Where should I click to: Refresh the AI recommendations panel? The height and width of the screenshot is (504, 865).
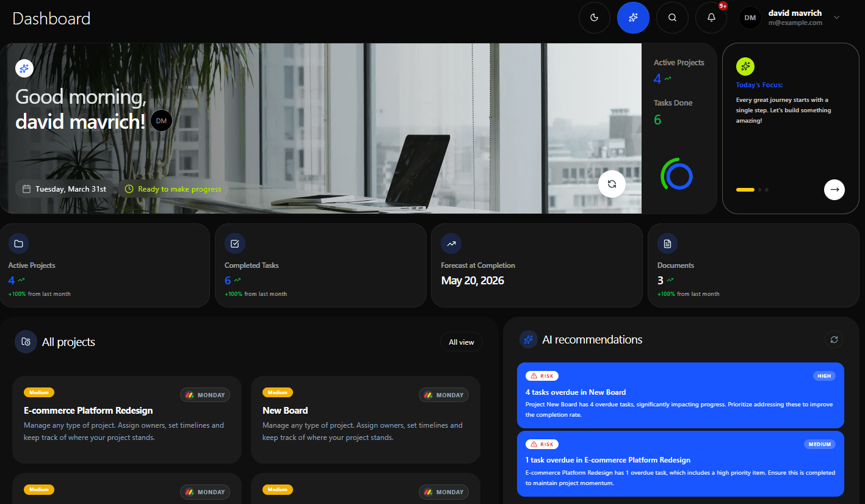point(834,339)
